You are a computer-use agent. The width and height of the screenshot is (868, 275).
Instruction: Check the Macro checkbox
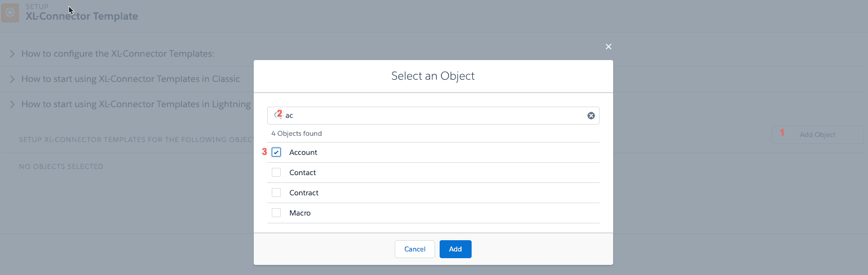(x=276, y=213)
